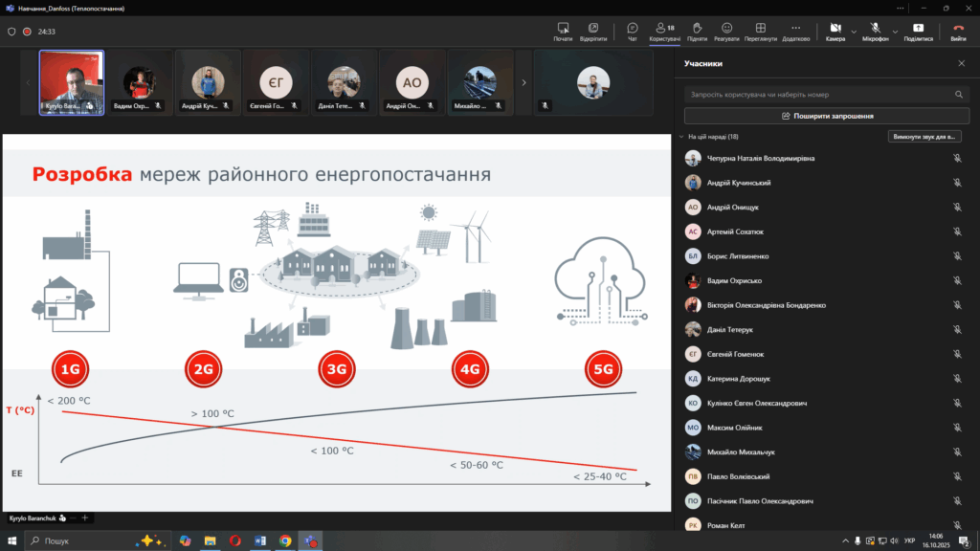Screen dimensions: 980x551
Task: Unmute using the Мікрофон toggle
Action: point(875,28)
